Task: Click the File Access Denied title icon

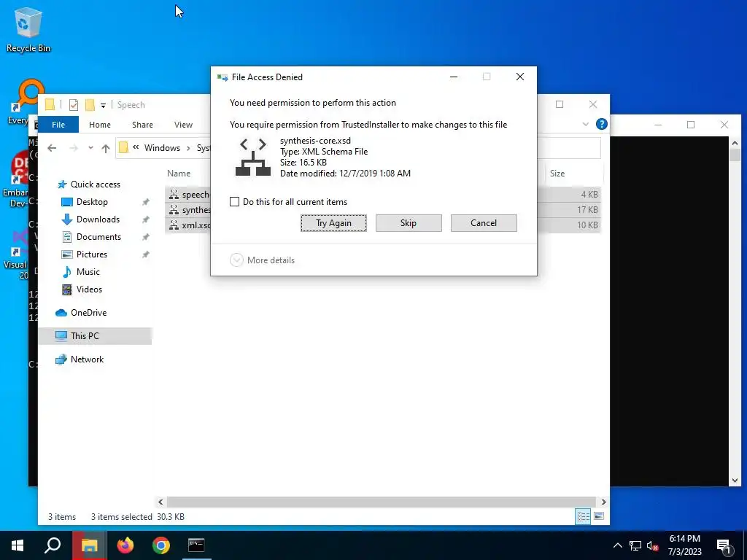Action: pyautogui.click(x=222, y=77)
